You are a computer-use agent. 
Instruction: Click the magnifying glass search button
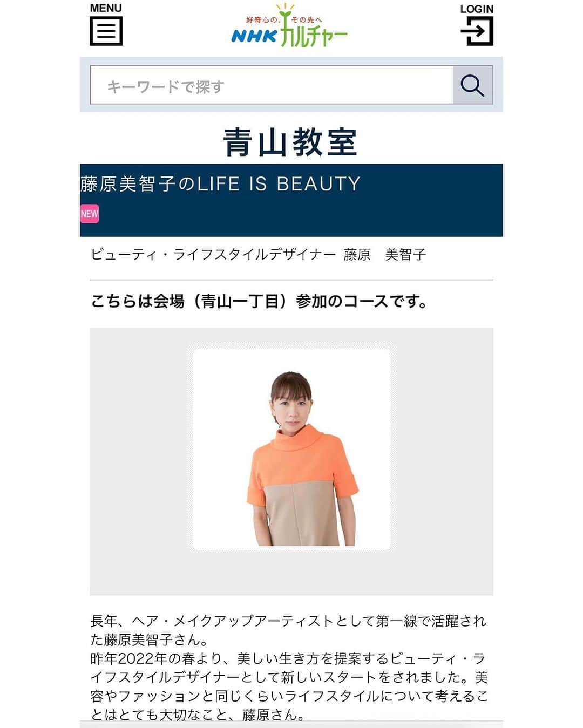coord(472,85)
